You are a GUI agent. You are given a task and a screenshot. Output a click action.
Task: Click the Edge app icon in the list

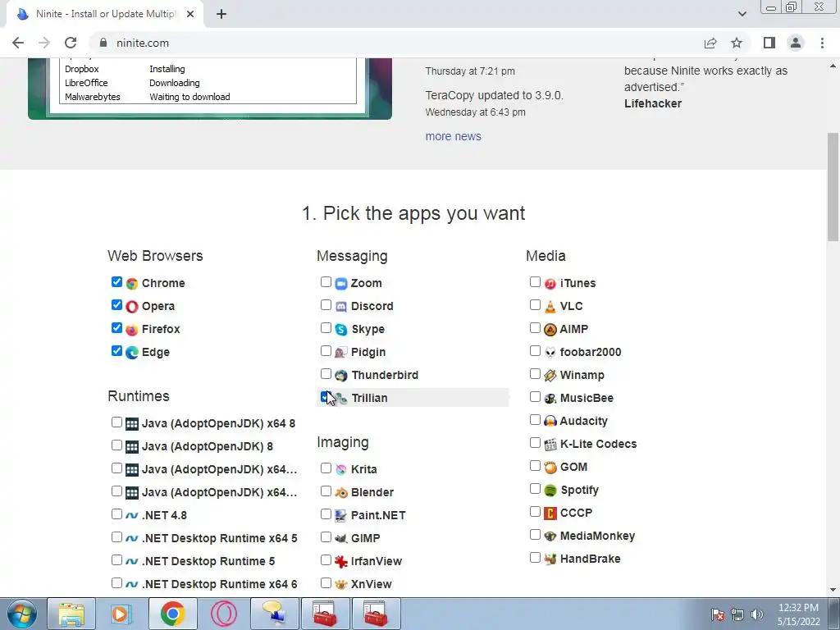coord(132,353)
